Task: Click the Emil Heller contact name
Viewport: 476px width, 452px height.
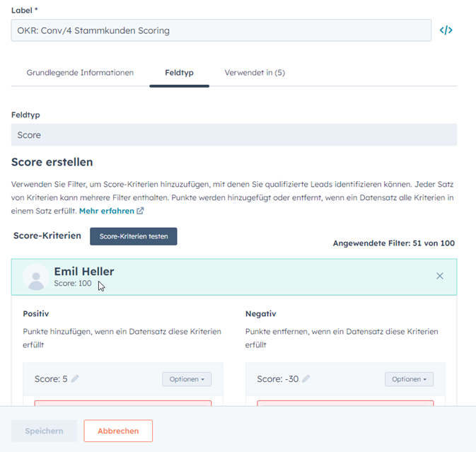Action: (x=83, y=271)
